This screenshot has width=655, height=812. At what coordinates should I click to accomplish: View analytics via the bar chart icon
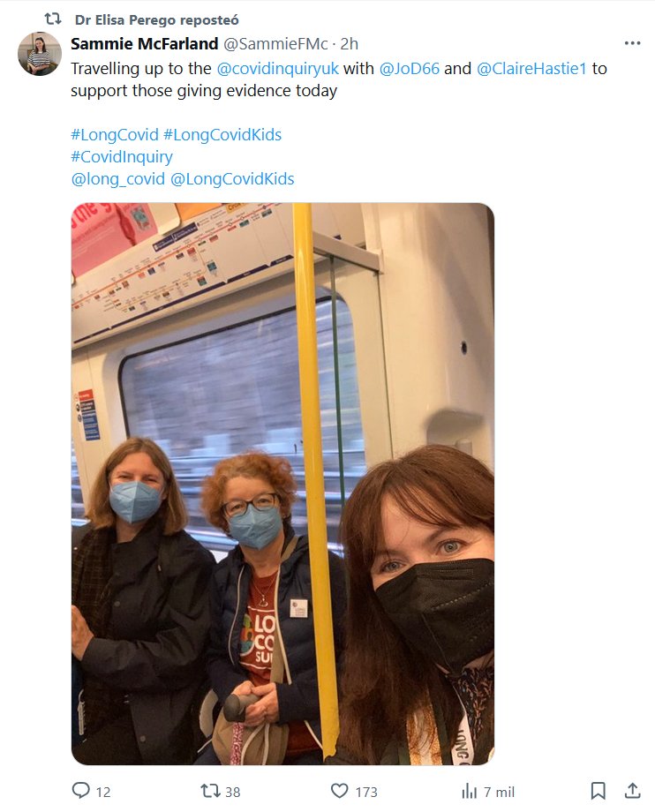pos(469,791)
